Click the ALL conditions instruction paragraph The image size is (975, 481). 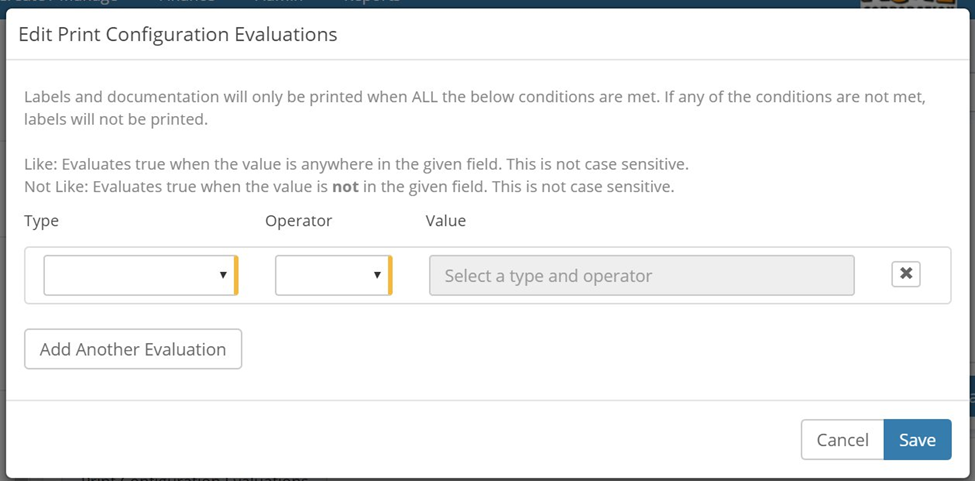(x=476, y=108)
